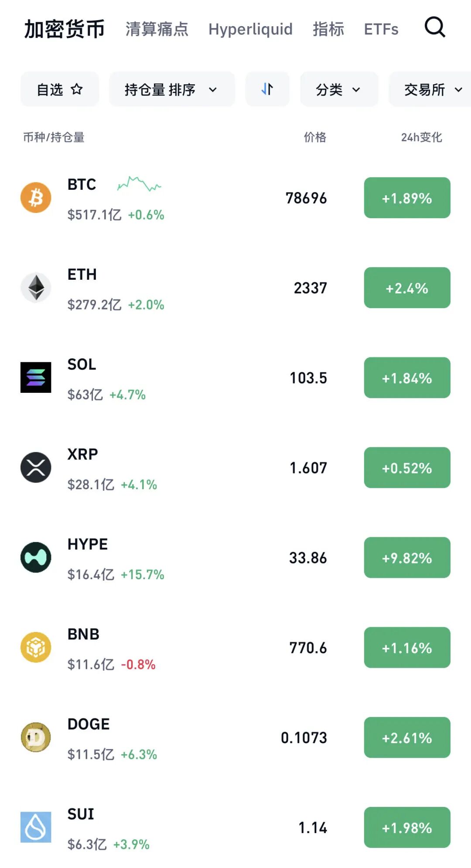Click HYPE's +9.82% change button

click(x=407, y=558)
